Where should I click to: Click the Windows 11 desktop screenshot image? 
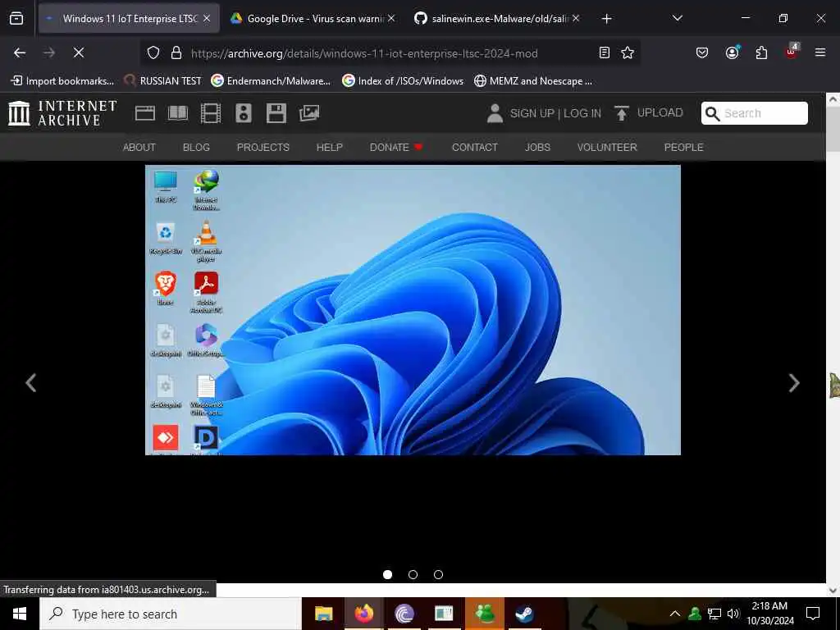413,309
